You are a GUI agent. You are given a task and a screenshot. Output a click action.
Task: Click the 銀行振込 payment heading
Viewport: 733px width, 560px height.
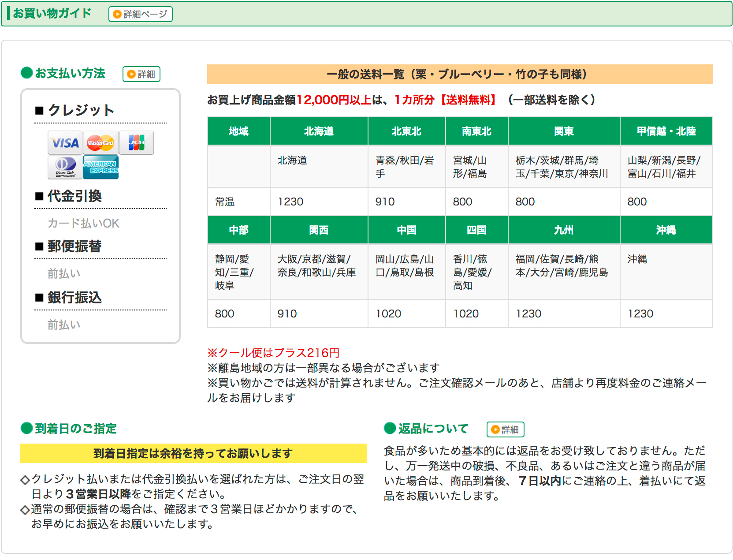click(x=74, y=297)
